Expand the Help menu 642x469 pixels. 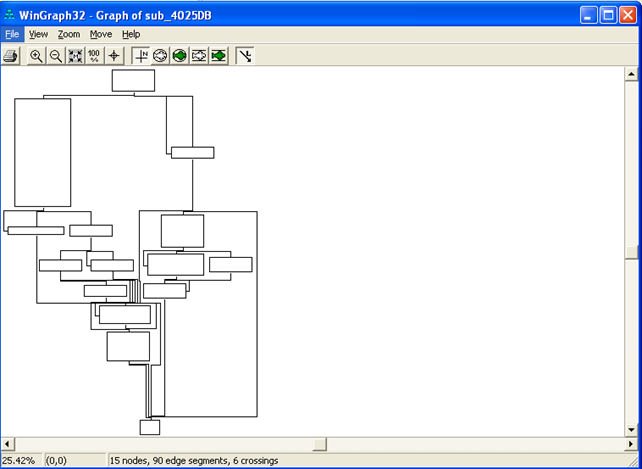tap(131, 34)
